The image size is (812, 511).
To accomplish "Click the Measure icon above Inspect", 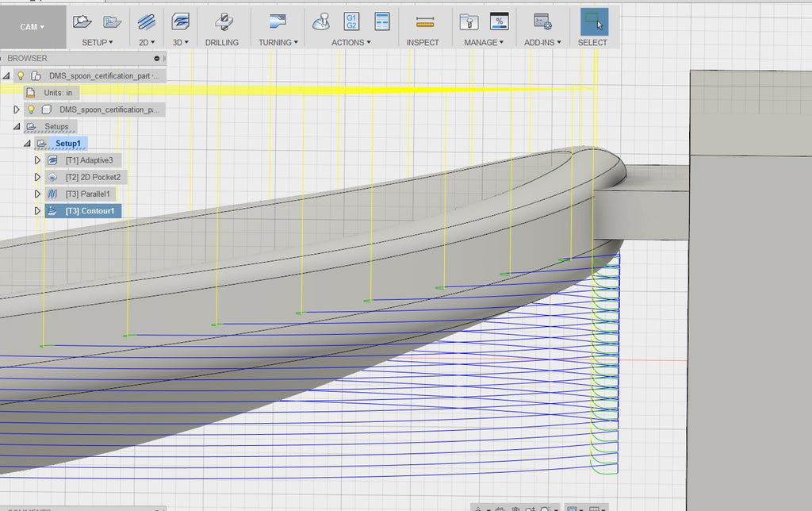I will click(x=424, y=21).
